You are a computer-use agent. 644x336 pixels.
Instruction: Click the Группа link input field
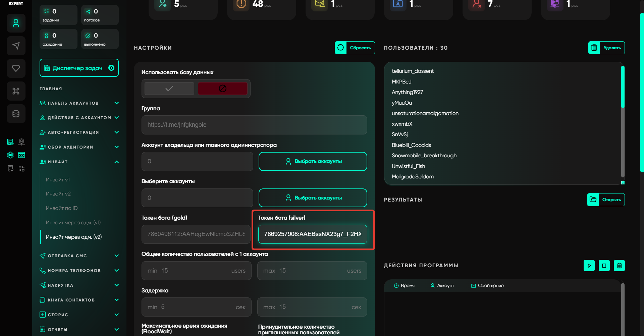254,125
